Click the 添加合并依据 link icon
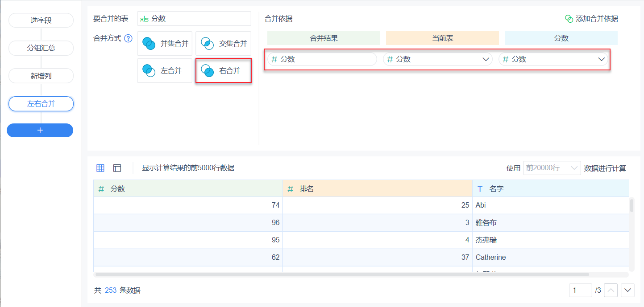Image resolution: width=644 pixels, height=307 pixels. (569, 19)
